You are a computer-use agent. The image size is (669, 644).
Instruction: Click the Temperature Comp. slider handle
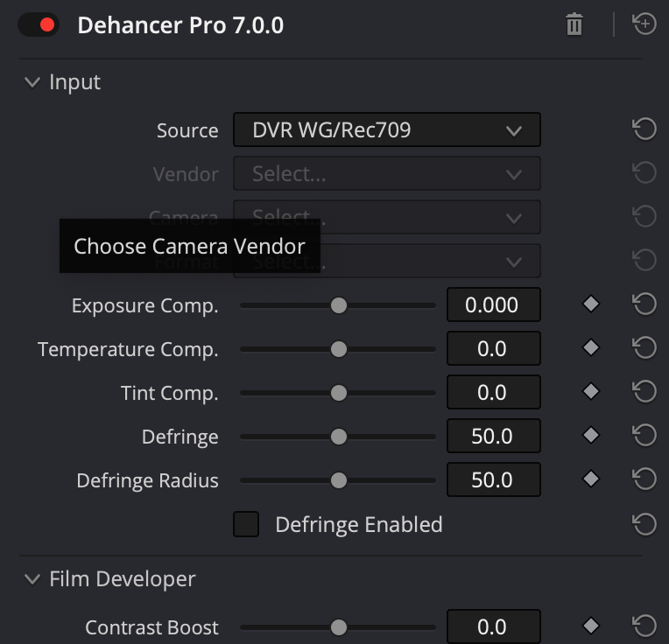click(x=339, y=349)
